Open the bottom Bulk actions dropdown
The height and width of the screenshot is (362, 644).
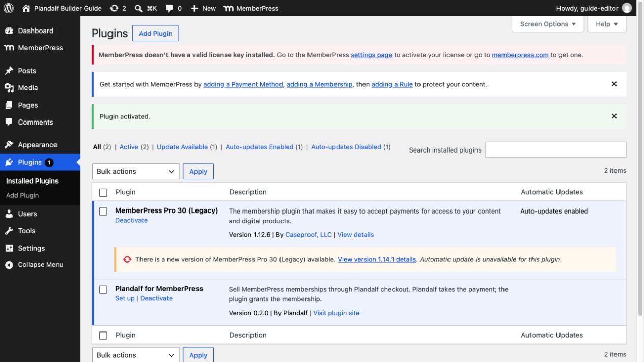[136, 355]
